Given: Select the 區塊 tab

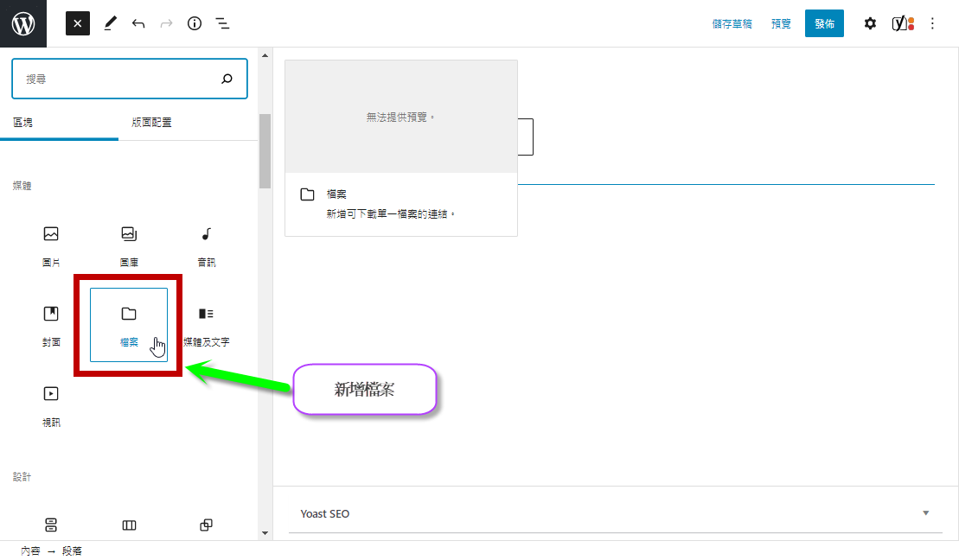Looking at the screenshot, I should [23, 123].
